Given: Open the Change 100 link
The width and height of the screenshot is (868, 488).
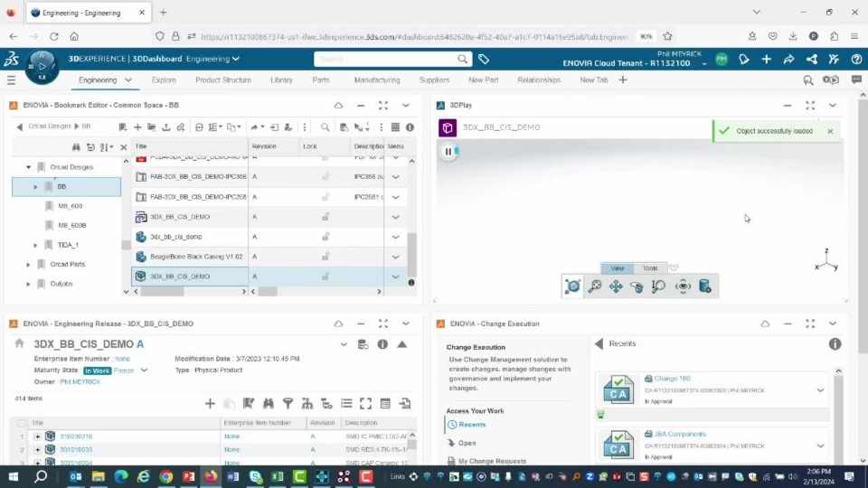Looking at the screenshot, I should pyautogui.click(x=672, y=379).
